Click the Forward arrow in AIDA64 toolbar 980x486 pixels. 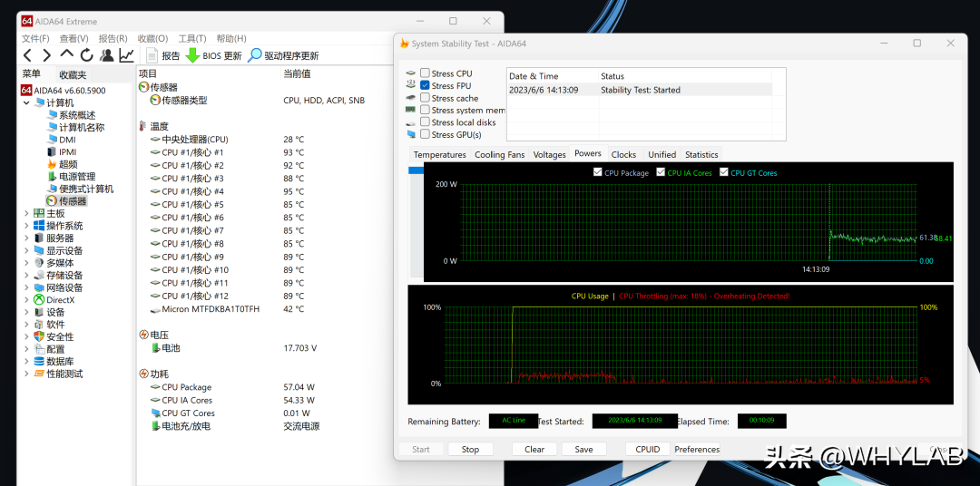pyautogui.click(x=47, y=55)
